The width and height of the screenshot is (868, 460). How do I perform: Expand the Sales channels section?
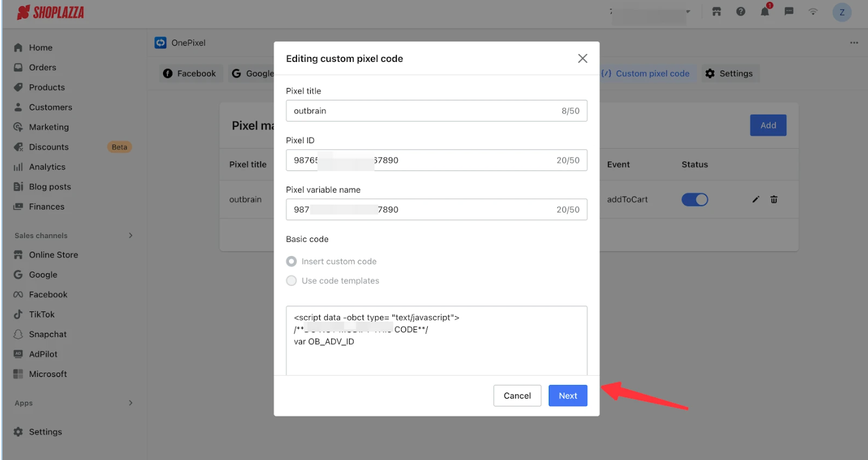pyautogui.click(x=130, y=236)
